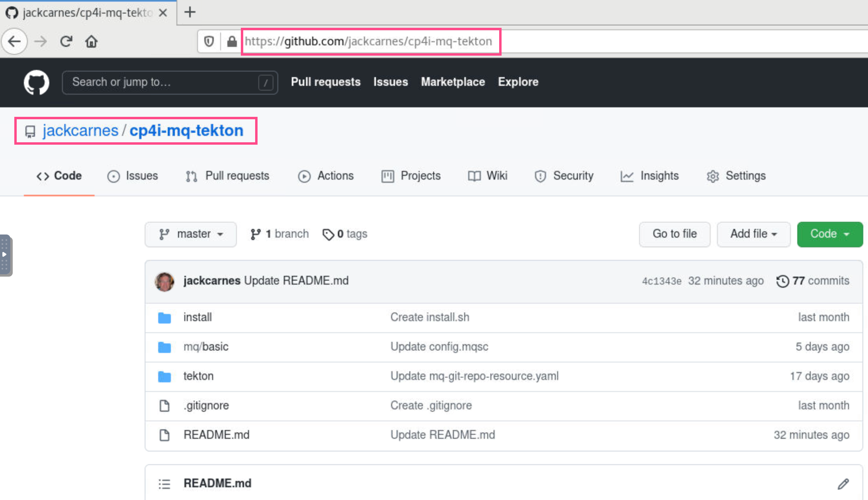Open Marketplace from the top navigation

point(453,82)
